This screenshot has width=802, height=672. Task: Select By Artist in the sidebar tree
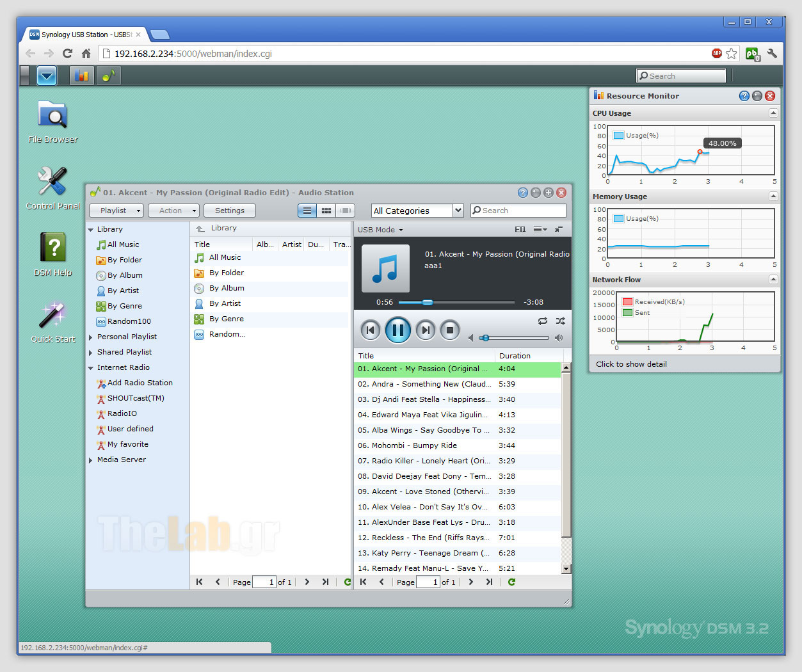pos(117,291)
